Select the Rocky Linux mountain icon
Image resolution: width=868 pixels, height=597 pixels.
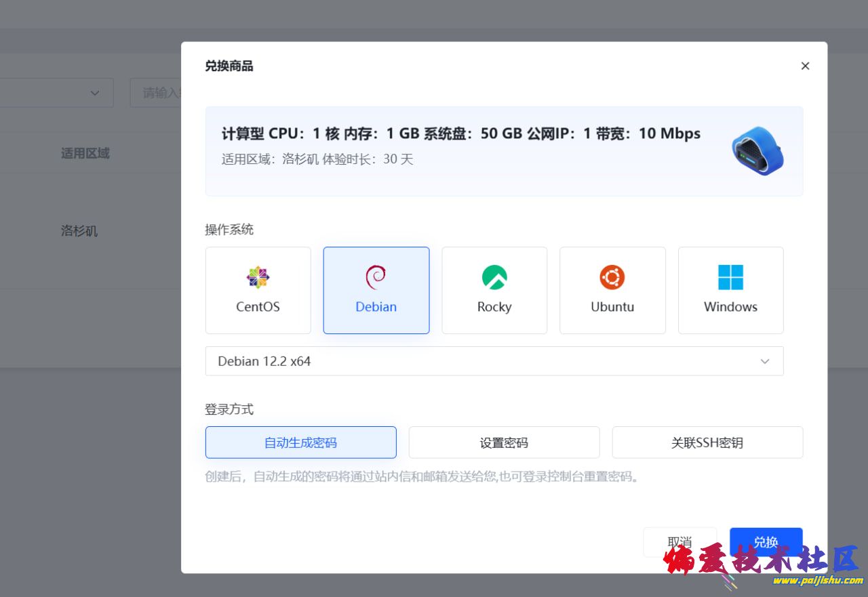click(x=494, y=277)
